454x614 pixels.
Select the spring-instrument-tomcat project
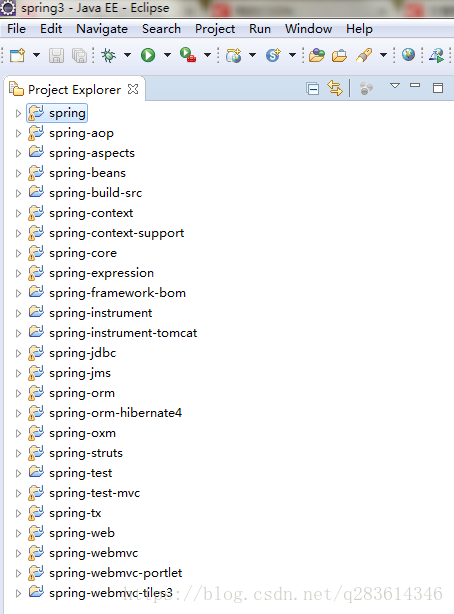coord(123,333)
